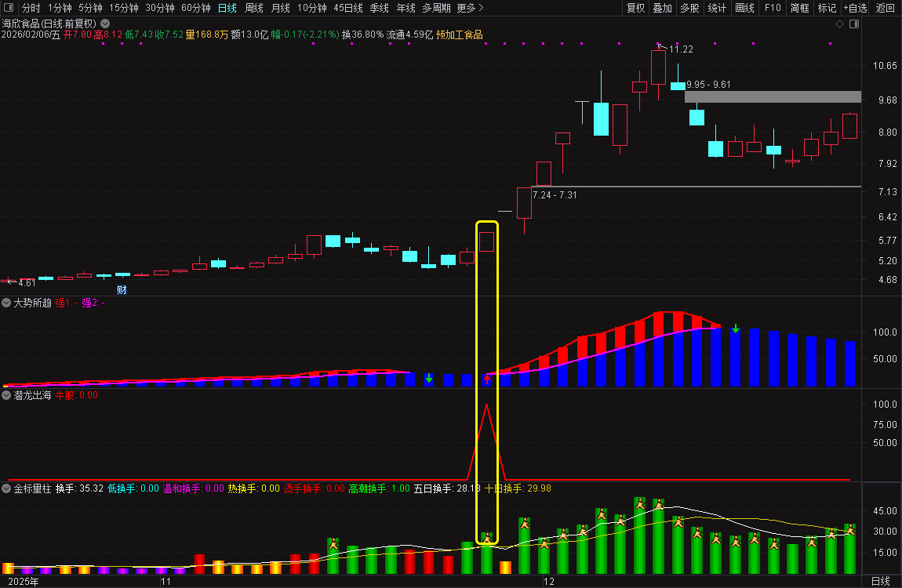
Task: Click the 10.65 price axis label
Action: [885, 66]
